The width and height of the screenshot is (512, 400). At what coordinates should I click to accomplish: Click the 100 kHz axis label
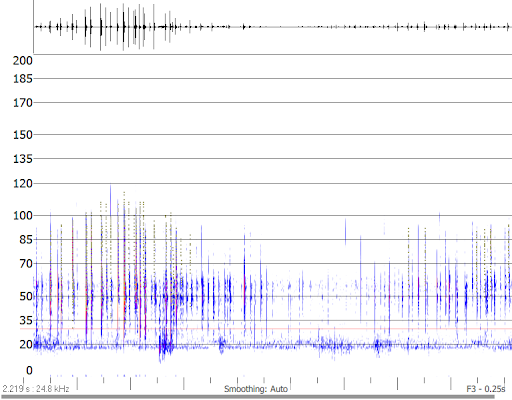pos(23,216)
